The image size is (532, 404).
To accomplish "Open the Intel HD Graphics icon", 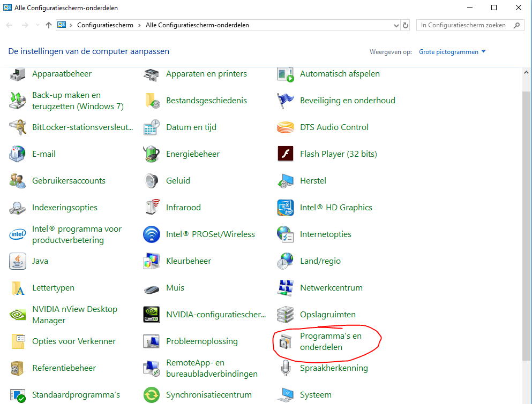I will [x=286, y=208].
